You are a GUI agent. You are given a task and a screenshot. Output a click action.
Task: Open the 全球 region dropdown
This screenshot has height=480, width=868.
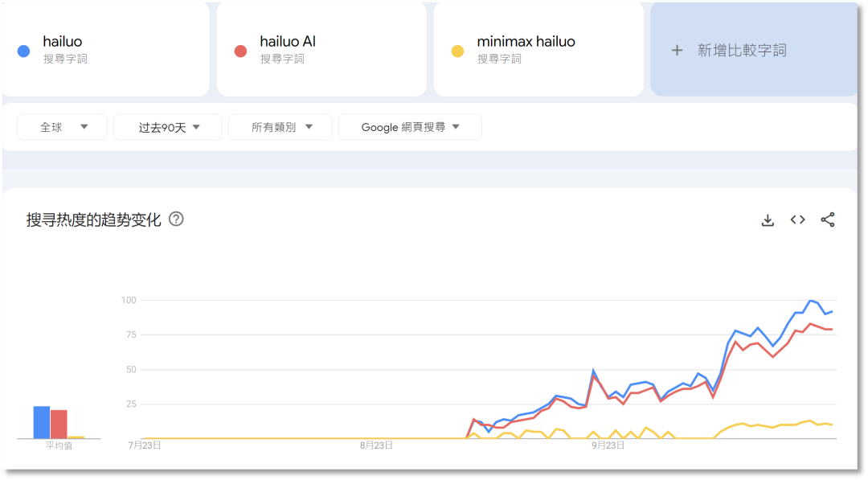(x=63, y=127)
